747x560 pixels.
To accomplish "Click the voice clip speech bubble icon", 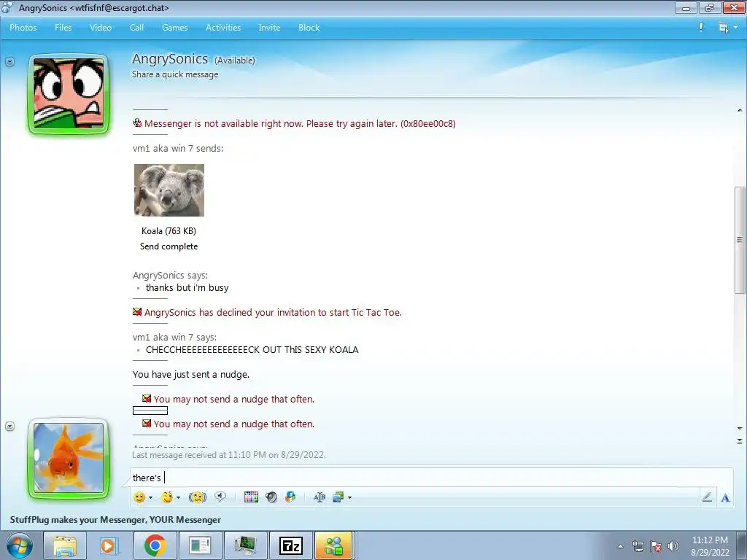I will coord(220,497).
